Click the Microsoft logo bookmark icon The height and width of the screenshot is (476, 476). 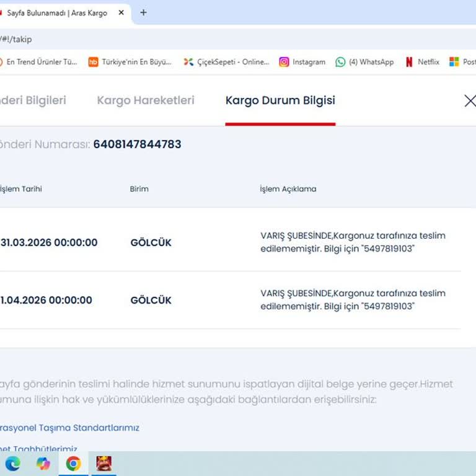click(x=454, y=61)
